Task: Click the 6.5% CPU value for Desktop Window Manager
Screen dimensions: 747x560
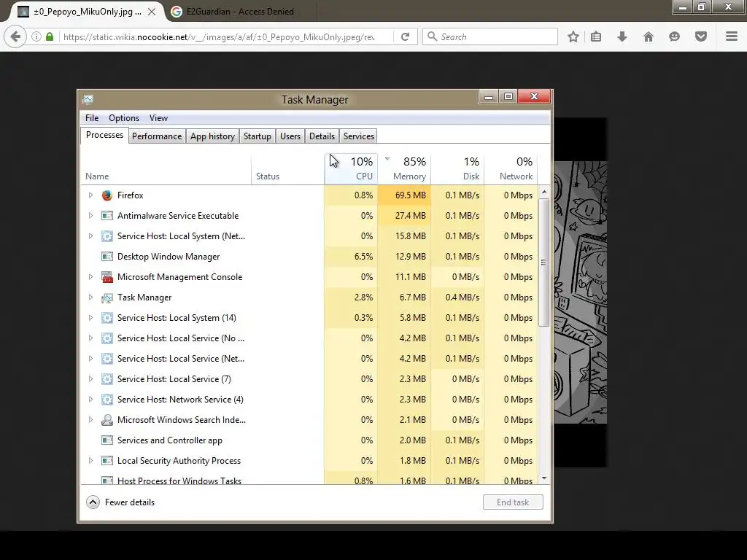Action: (363, 257)
